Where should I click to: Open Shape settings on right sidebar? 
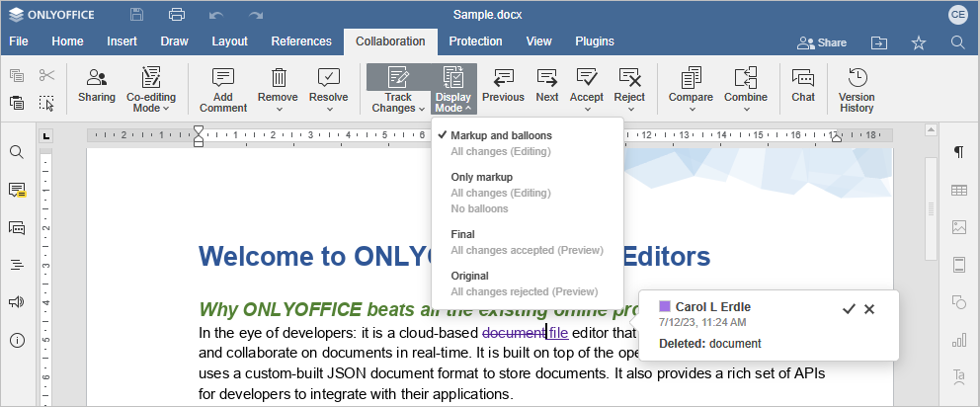(958, 302)
